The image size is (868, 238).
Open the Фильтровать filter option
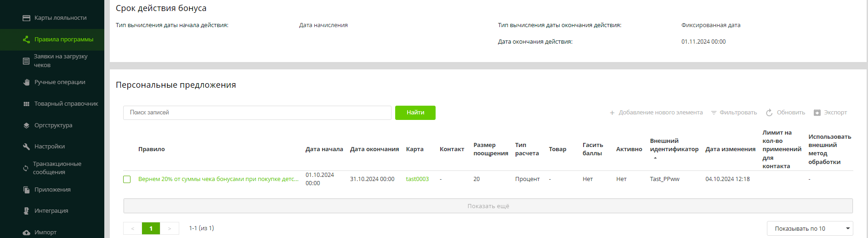(734, 113)
